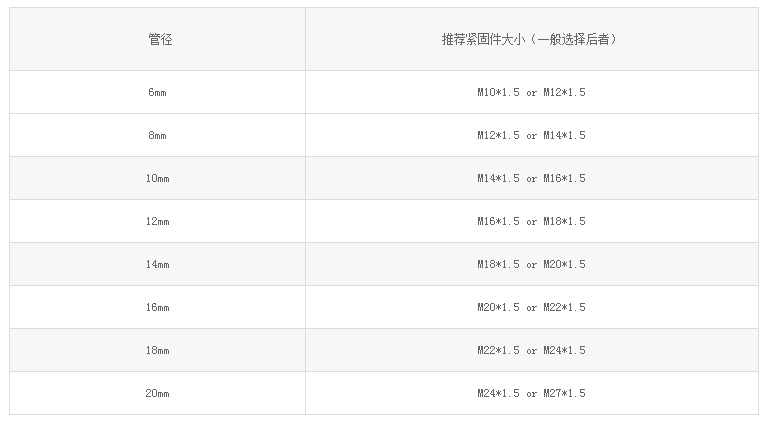
Task: Select the 18mm pipe diameter cell
Action: click(x=158, y=350)
